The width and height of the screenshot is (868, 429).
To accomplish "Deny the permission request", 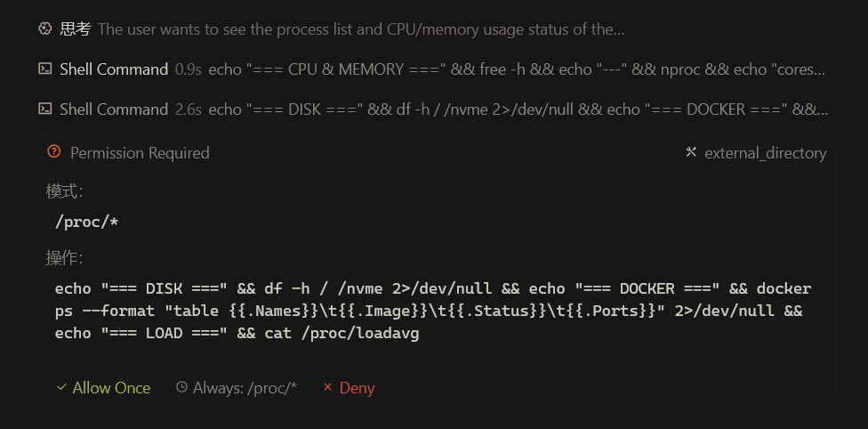I will pyautogui.click(x=349, y=387).
